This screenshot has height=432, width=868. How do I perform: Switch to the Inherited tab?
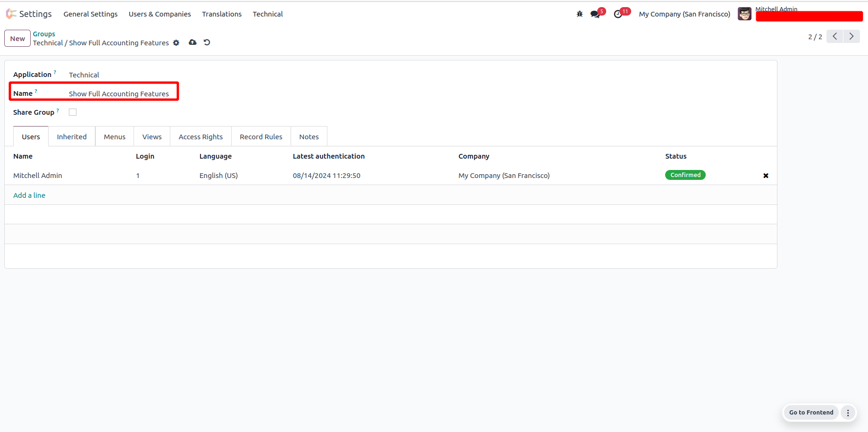[x=72, y=136]
